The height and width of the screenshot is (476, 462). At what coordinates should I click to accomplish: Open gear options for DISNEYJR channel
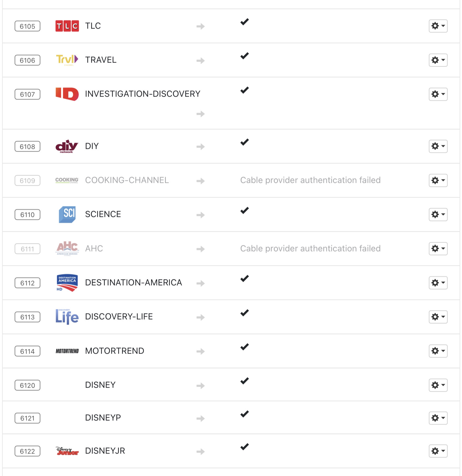point(438,451)
